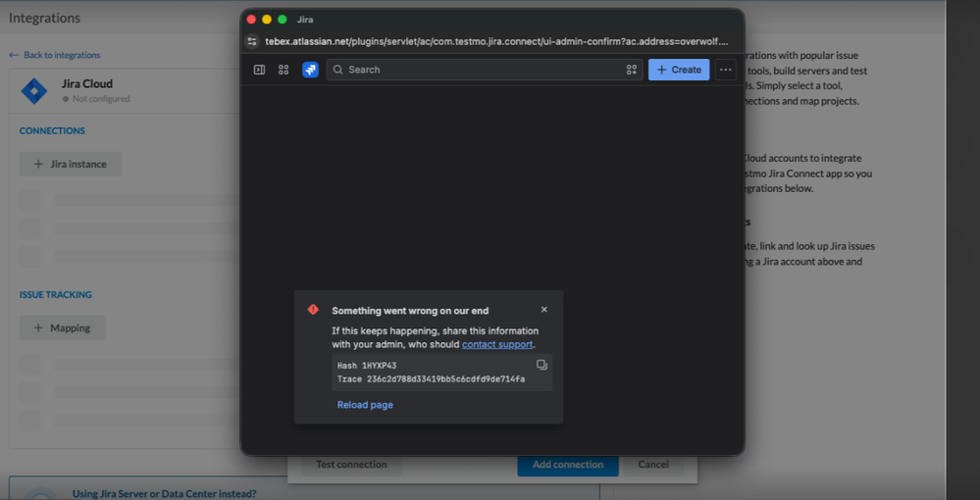Click the Add connection button

[x=568, y=465]
